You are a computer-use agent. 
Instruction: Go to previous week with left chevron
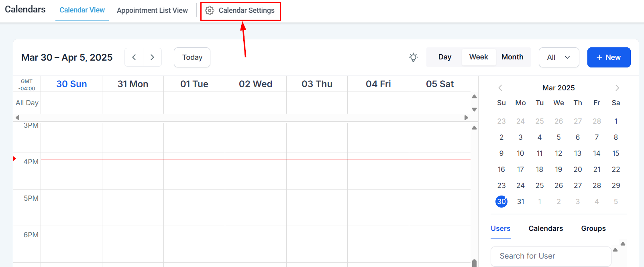[x=134, y=57]
